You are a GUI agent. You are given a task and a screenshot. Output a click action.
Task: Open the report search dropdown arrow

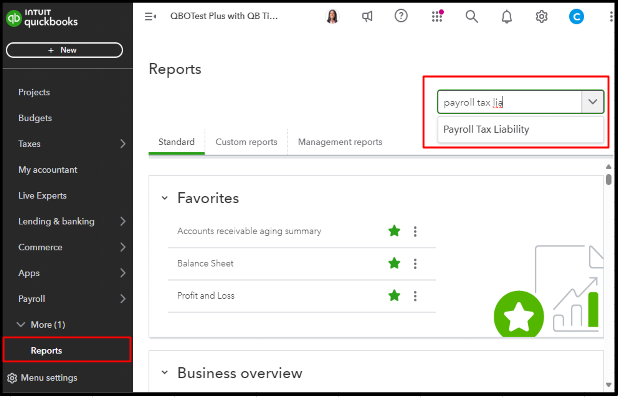[592, 102]
